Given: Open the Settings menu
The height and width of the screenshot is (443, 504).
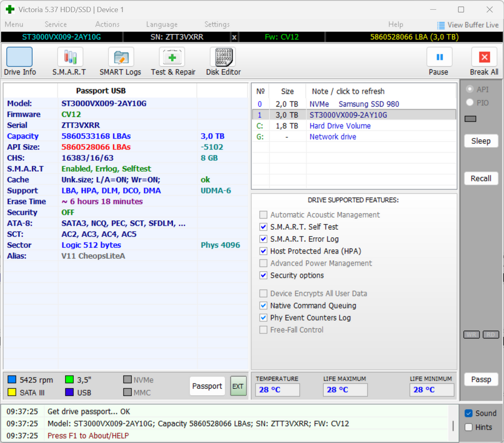Looking at the screenshot, I should 217,25.
